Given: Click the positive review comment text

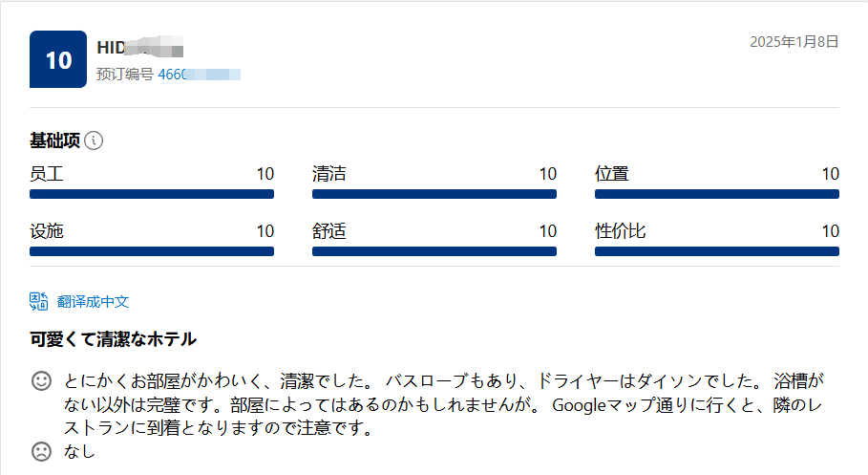Looking at the screenshot, I should coord(443,404).
